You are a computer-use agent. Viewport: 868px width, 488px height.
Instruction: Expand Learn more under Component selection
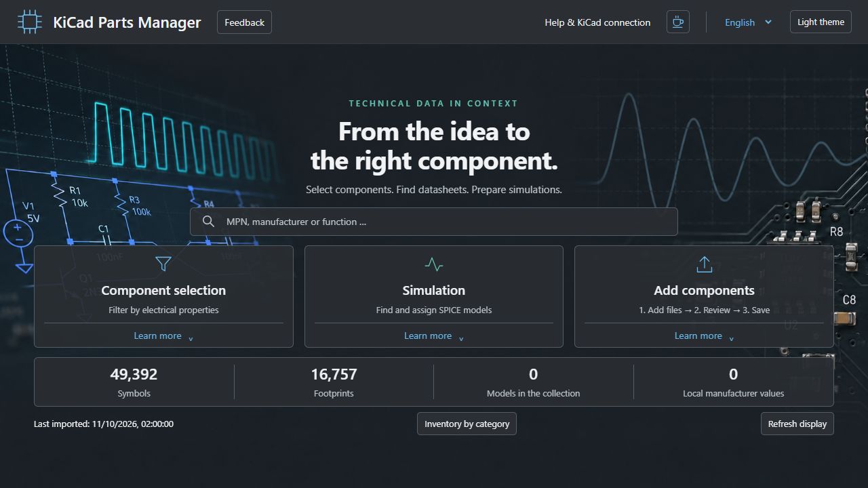tap(163, 336)
